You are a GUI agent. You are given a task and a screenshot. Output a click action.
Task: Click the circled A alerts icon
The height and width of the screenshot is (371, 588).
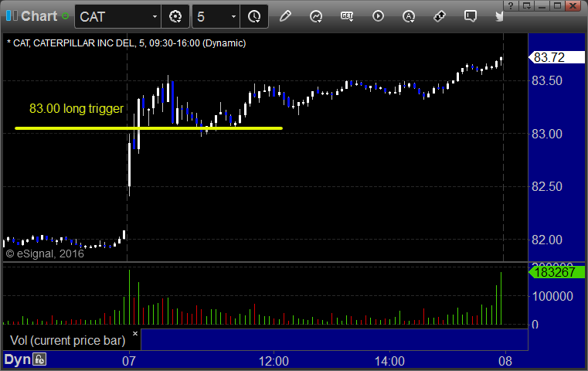click(409, 16)
